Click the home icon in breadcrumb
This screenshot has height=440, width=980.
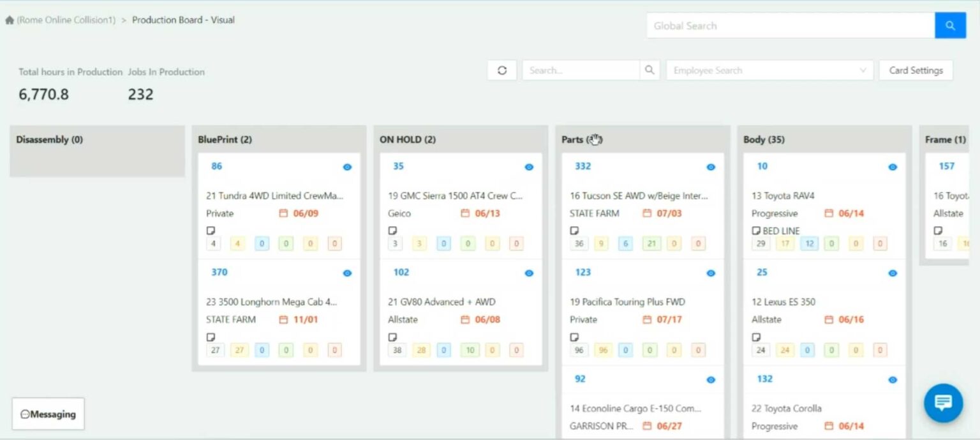coord(10,20)
